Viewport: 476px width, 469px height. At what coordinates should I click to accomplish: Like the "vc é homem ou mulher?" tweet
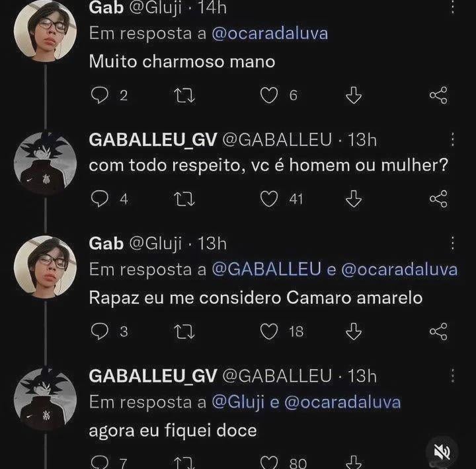pyautogui.click(x=268, y=199)
